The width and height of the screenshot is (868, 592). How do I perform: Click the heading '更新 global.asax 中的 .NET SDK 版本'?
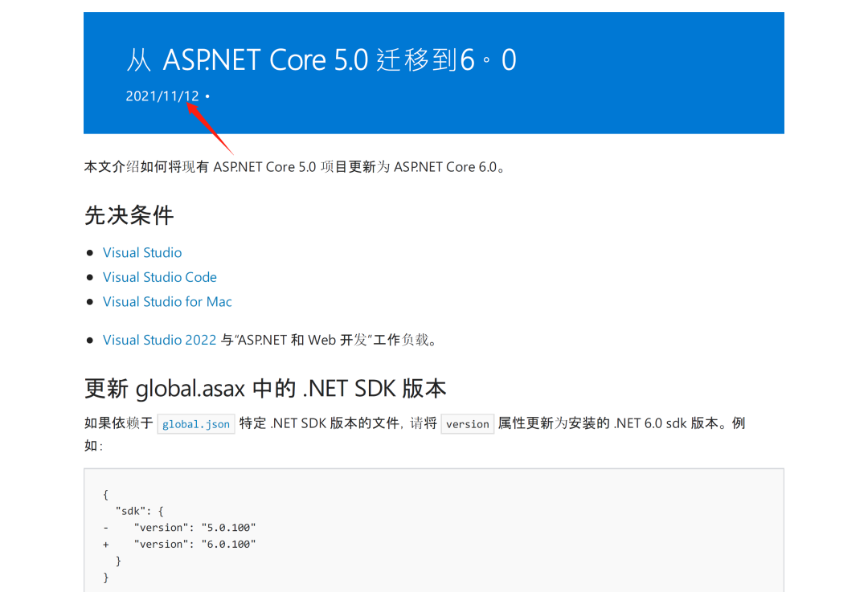click(x=265, y=389)
